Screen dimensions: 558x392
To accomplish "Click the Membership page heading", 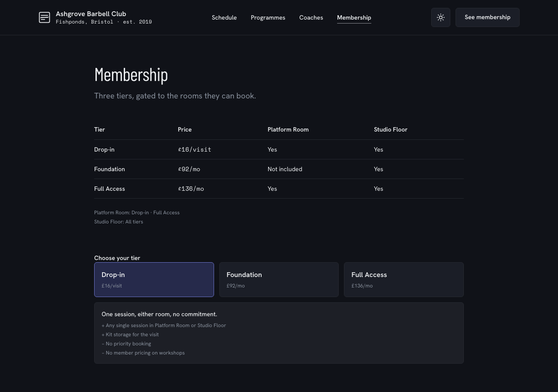I will pyautogui.click(x=131, y=75).
